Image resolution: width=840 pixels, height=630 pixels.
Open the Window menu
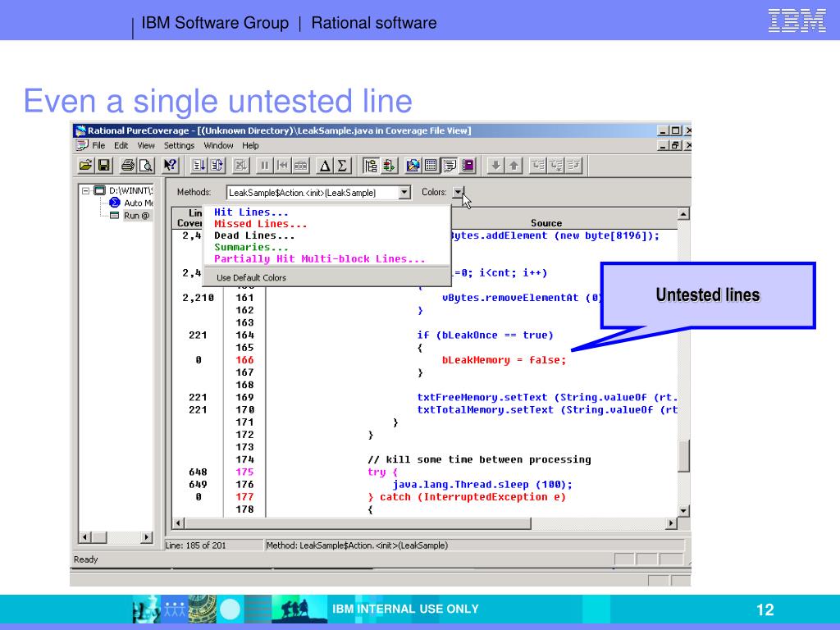point(218,145)
